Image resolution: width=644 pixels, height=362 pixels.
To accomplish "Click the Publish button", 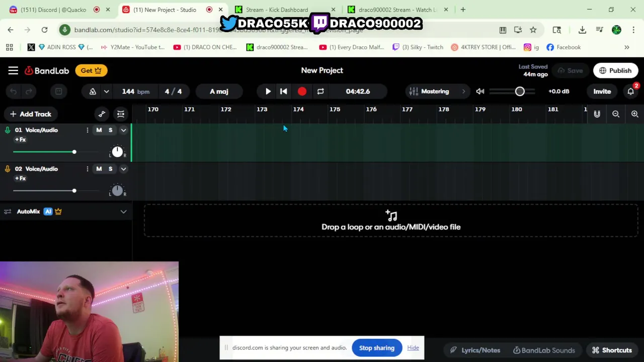I will (615, 70).
